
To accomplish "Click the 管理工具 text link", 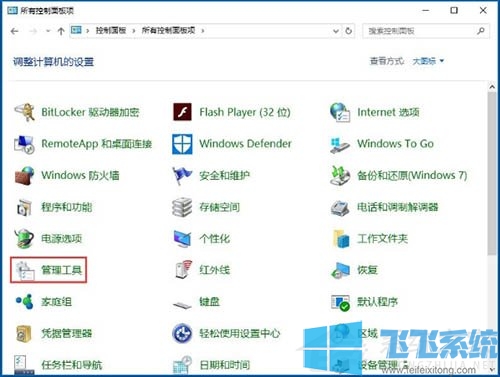I will [x=61, y=270].
